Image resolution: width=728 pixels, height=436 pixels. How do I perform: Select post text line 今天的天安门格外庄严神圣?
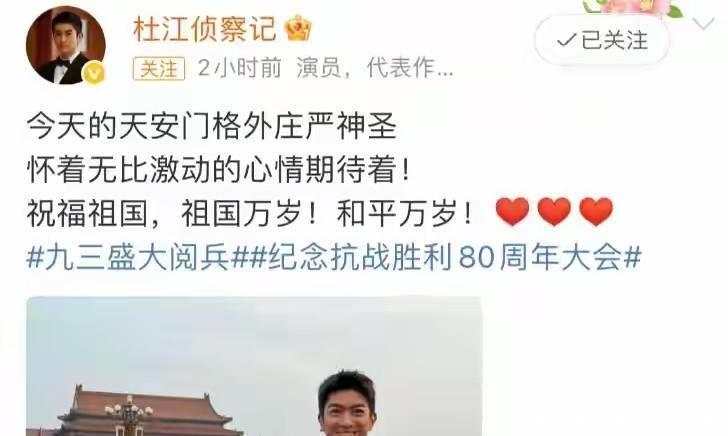(x=212, y=126)
